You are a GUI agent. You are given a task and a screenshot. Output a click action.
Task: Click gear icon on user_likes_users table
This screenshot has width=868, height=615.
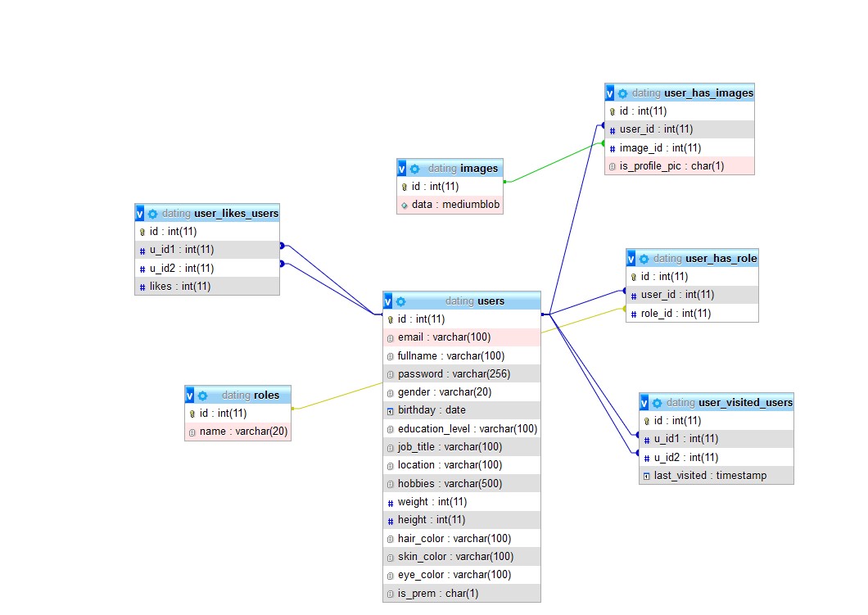[x=153, y=214]
